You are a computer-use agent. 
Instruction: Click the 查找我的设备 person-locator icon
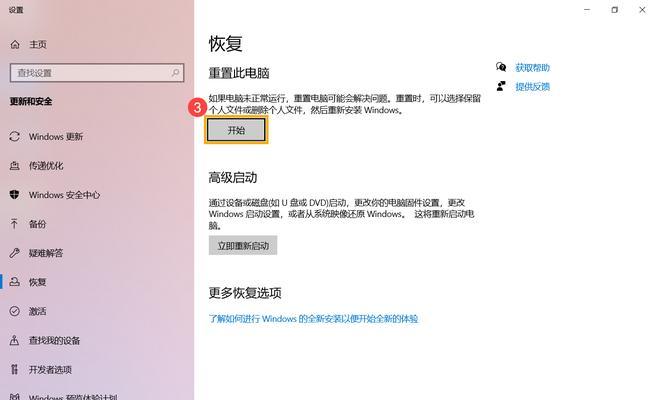point(15,340)
